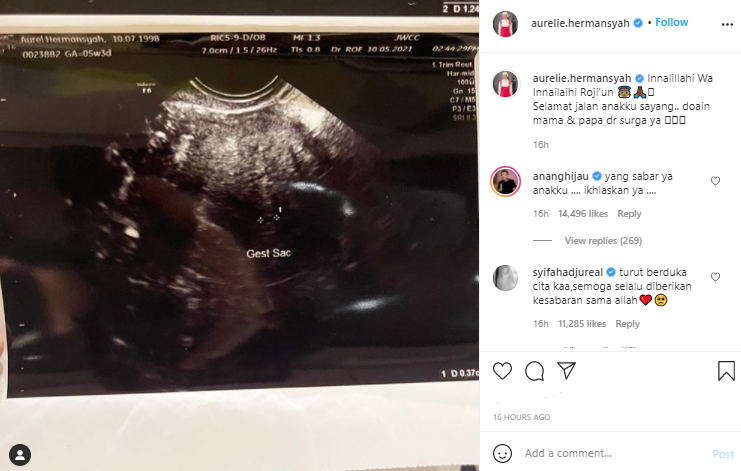741x471 pixels.
Task: Expand View replies (269)
Action: (x=603, y=240)
